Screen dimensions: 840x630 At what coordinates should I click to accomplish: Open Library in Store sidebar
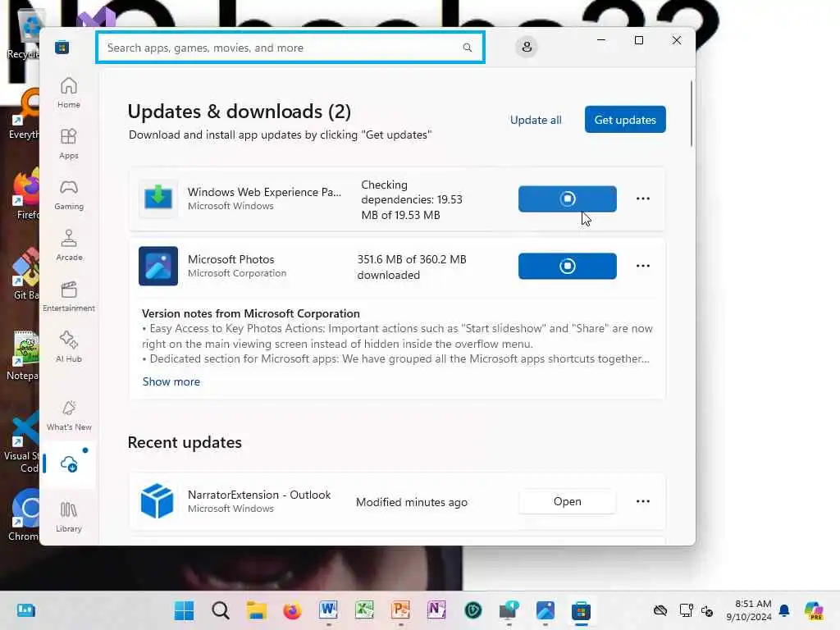coord(69,517)
